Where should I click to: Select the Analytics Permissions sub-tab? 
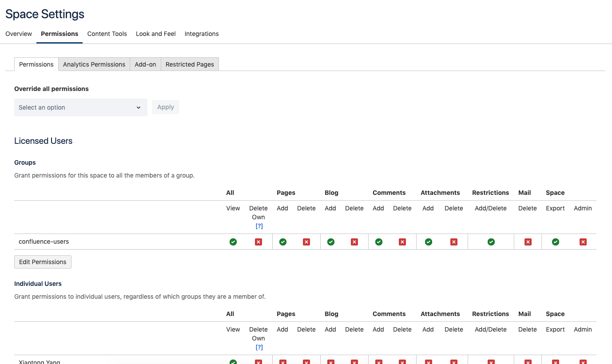[x=94, y=64]
